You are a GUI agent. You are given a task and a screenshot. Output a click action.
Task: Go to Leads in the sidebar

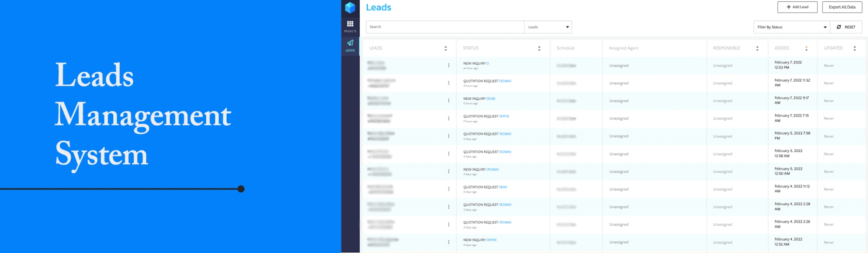(350, 45)
